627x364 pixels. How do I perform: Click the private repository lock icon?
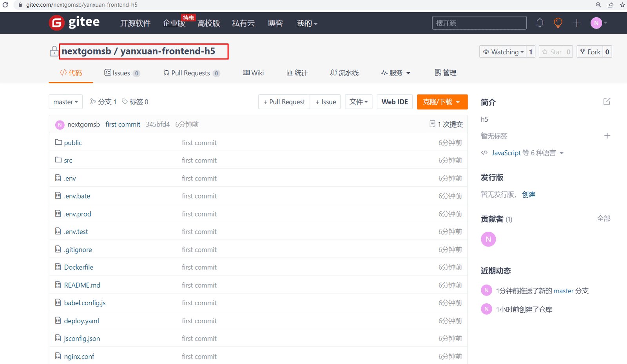tap(54, 51)
